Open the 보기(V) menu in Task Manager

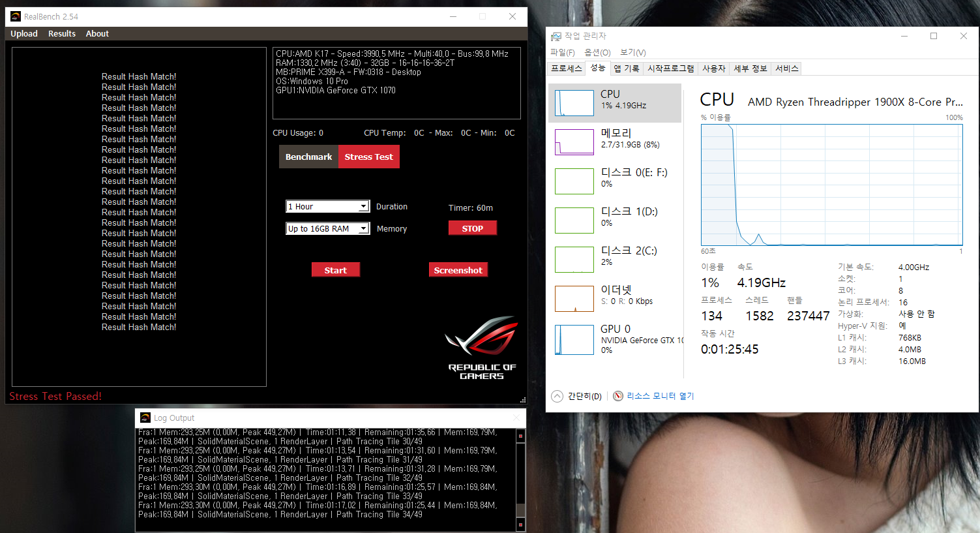[632, 52]
